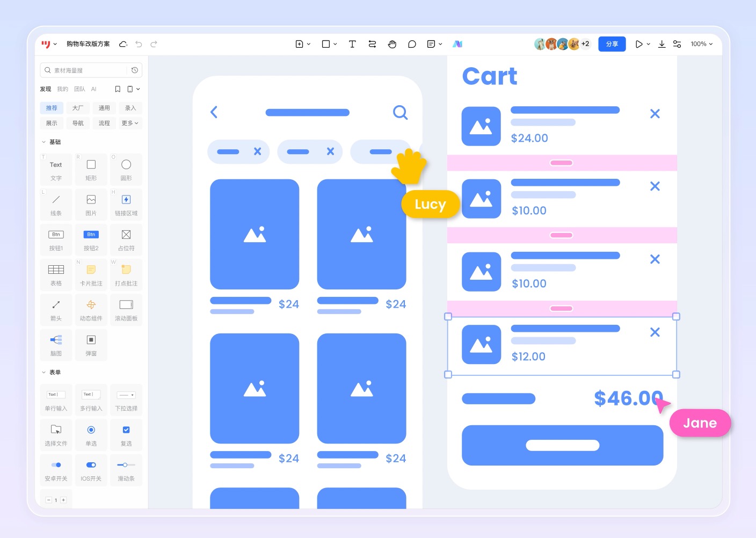Click the 素材海量搜 search field
756x538 pixels.
pos(83,70)
